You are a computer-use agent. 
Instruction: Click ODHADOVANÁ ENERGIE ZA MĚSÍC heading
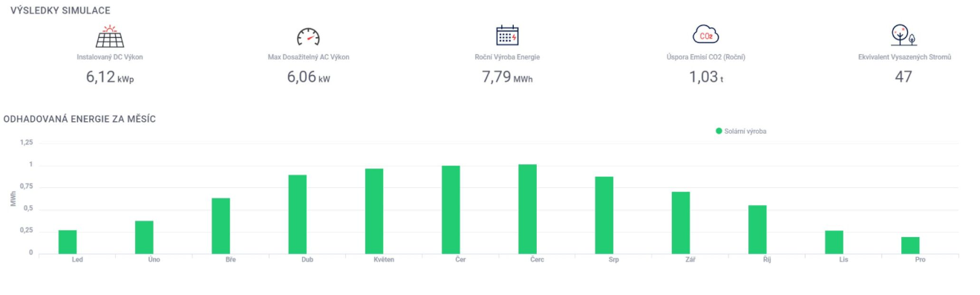[x=79, y=119]
